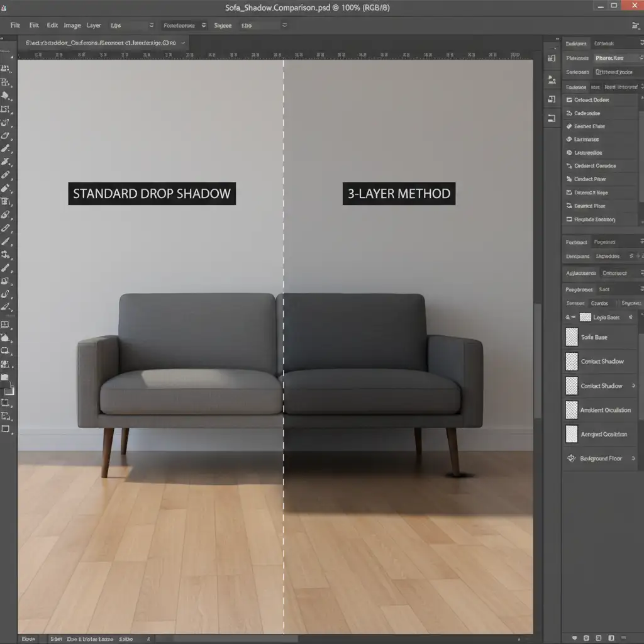The image size is (644, 644).
Task: Click the Background Floor layer's gear-shaped icon
Action: [x=572, y=458]
